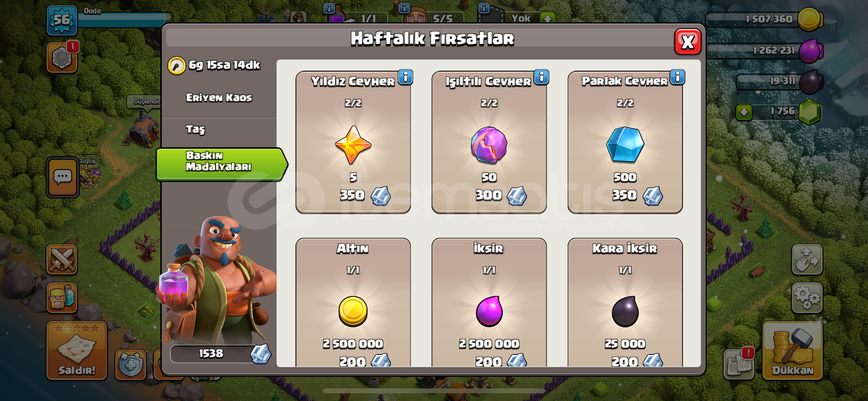Buy Yıldız Cevher for 350 medals
Viewport: 868px width, 401px height.
pyautogui.click(x=353, y=142)
